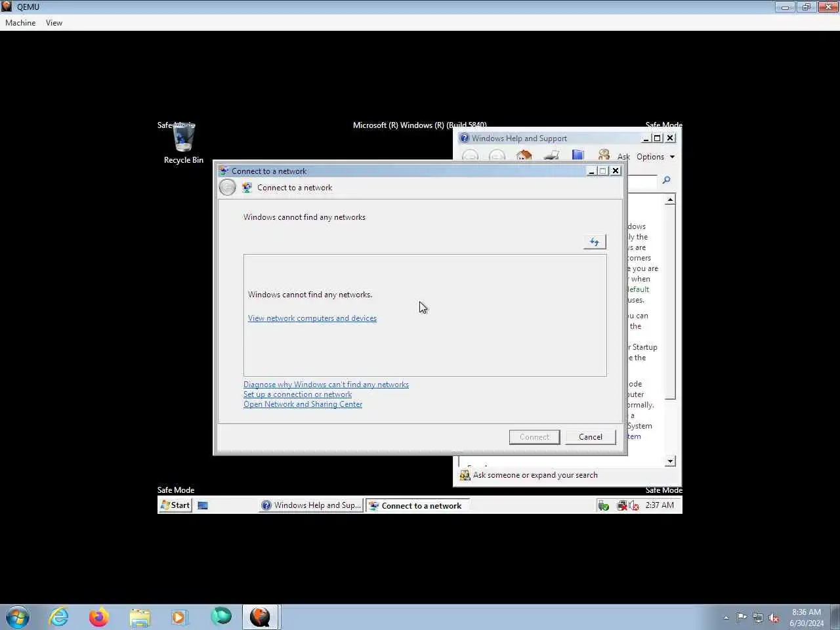The image size is (840, 630).
Task: Click the Help and Support back arrow button
Action: [470, 156]
